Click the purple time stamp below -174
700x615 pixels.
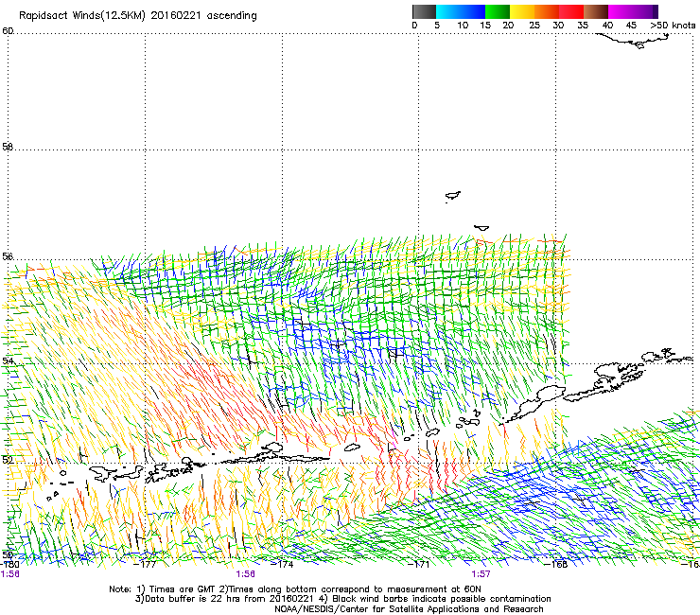(x=246, y=574)
